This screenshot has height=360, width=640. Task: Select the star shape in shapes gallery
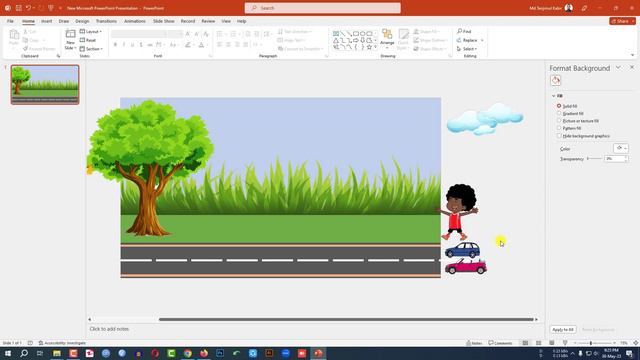click(369, 47)
